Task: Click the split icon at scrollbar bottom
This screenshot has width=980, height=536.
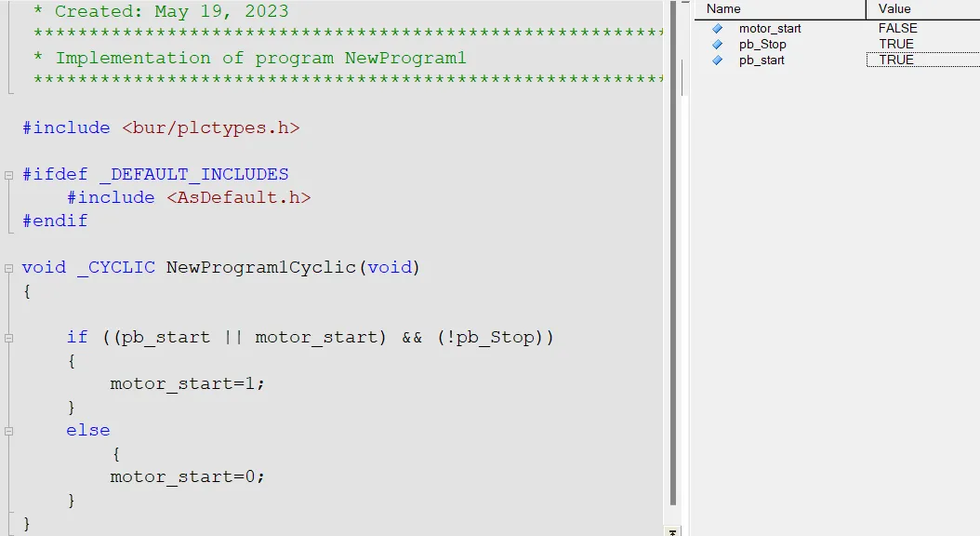Action: pyautogui.click(x=672, y=531)
